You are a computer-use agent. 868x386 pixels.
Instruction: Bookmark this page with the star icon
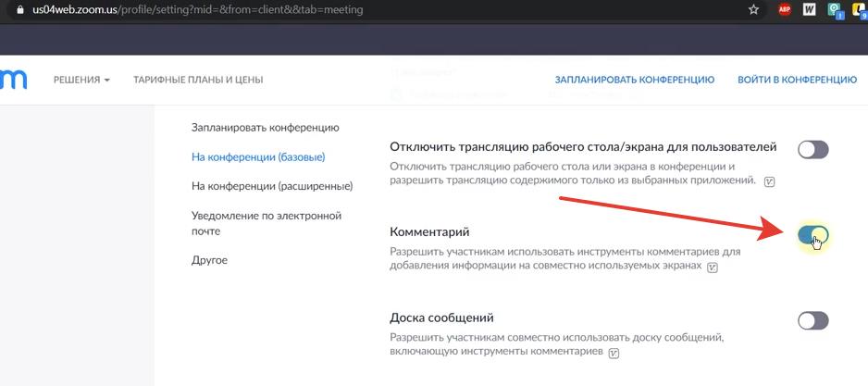point(753,10)
